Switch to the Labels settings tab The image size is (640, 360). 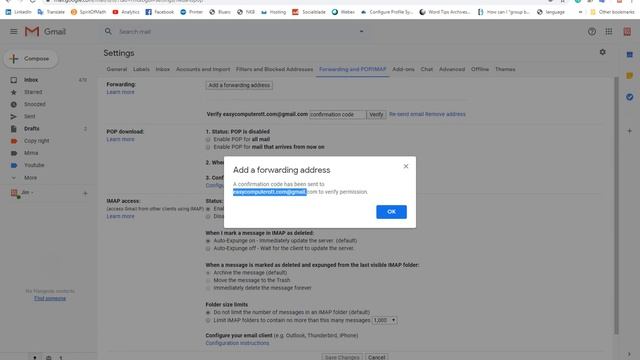coord(141,69)
